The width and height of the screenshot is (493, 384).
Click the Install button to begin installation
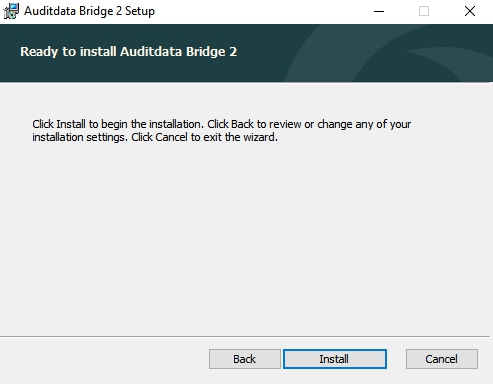[335, 359]
